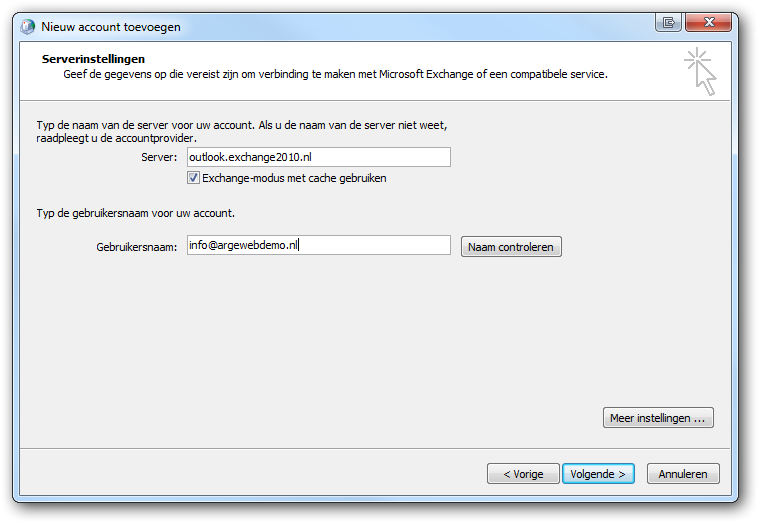Close the Nieuw account toevoegen dialog
This screenshot has width=759, height=523.
coord(706,22)
